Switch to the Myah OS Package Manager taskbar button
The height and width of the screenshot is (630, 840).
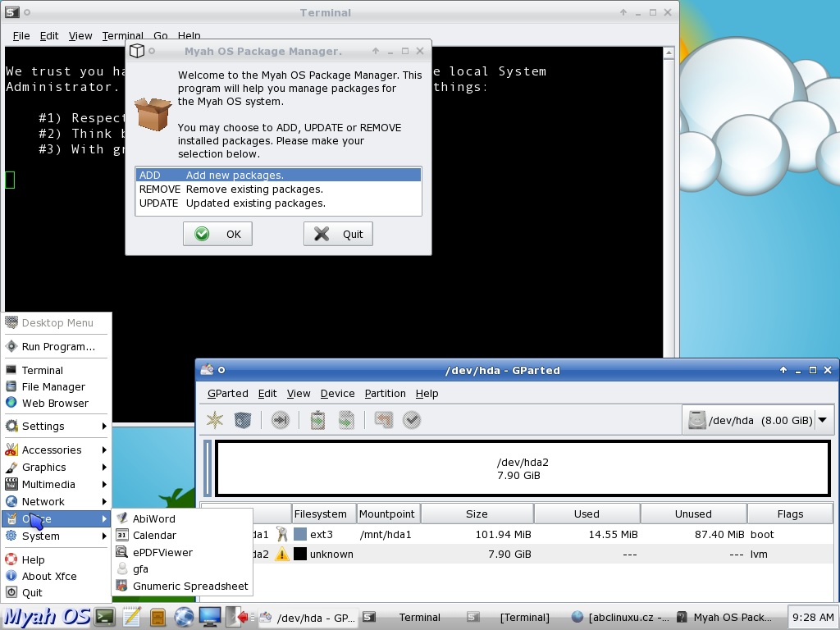tap(726, 618)
